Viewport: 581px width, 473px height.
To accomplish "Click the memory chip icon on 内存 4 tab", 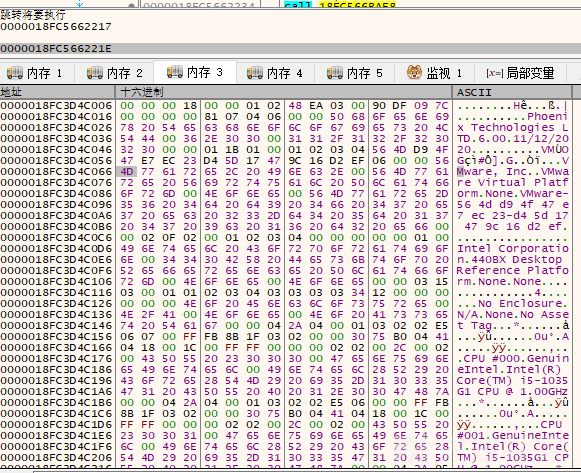I will (255, 73).
